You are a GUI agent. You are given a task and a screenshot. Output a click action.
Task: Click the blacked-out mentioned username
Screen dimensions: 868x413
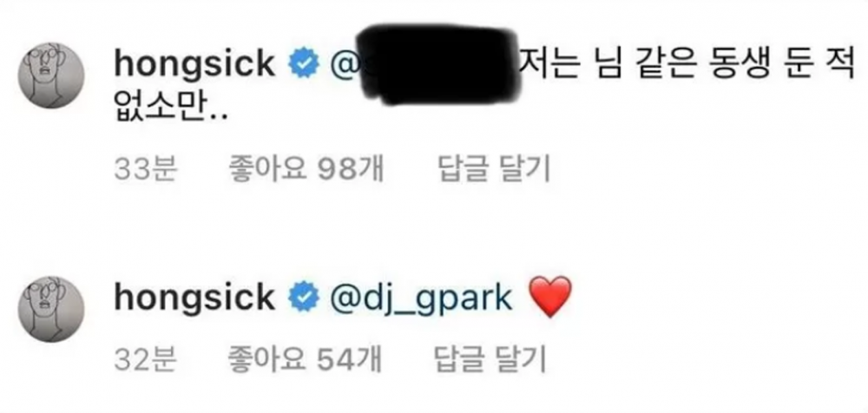[x=439, y=65]
